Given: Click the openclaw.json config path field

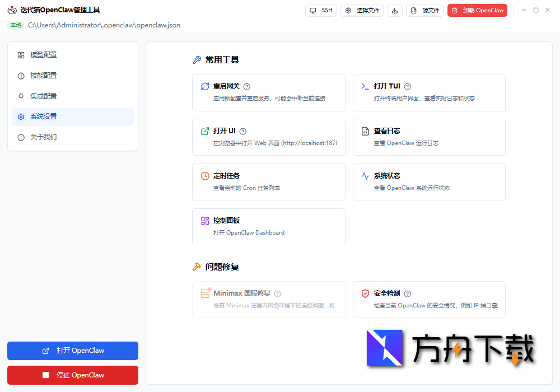Looking at the screenshot, I should tap(104, 25).
